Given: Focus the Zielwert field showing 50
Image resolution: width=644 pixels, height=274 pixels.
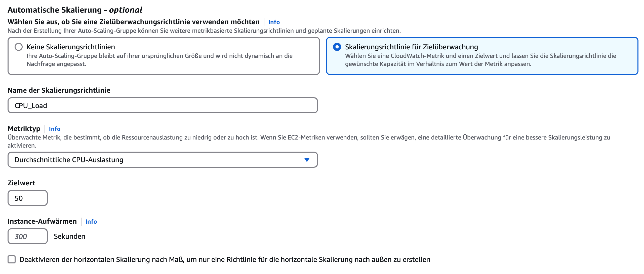Looking at the screenshot, I should (x=28, y=198).
